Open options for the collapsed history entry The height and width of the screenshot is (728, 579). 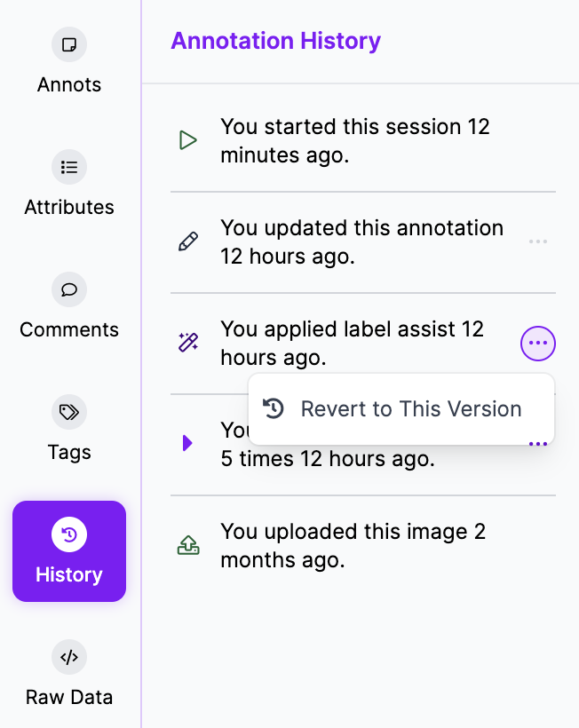[x=537, y=444]
